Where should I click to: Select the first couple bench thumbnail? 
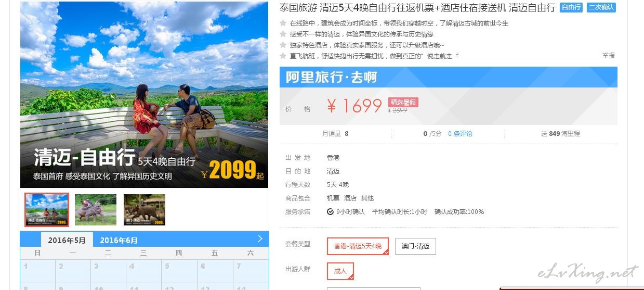(x=47, y=210)
